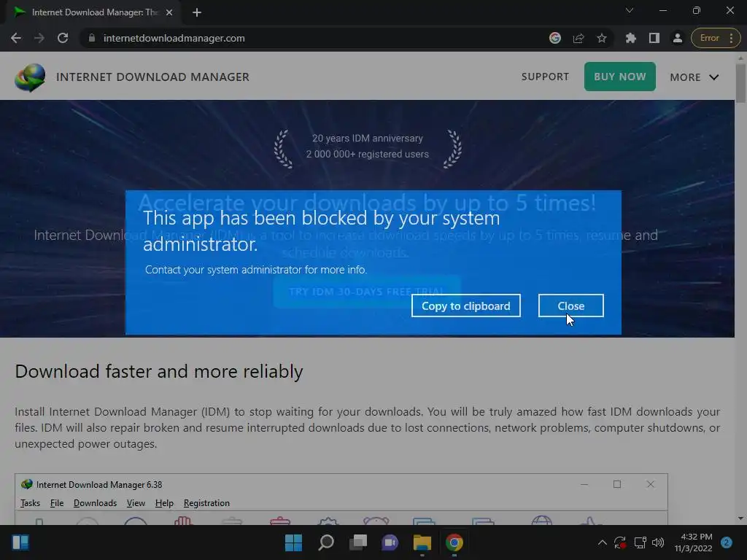Screen dimensions: 747x560
Task: Click the Error update button
Action: coord(709,38)
